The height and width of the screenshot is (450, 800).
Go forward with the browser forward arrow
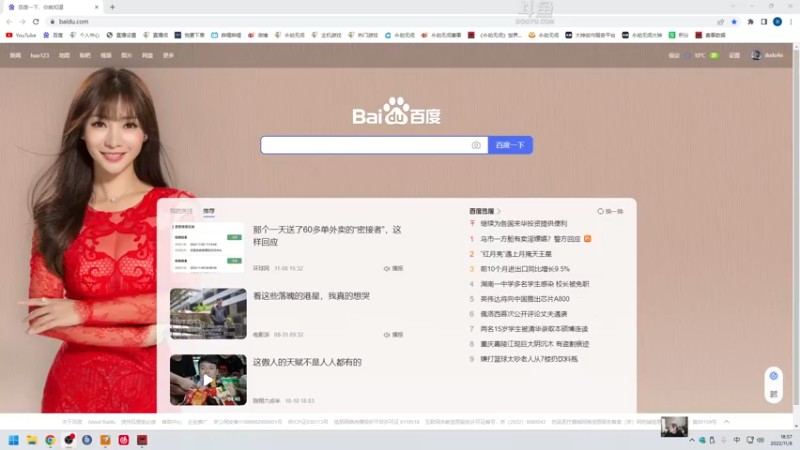point(22,21)
